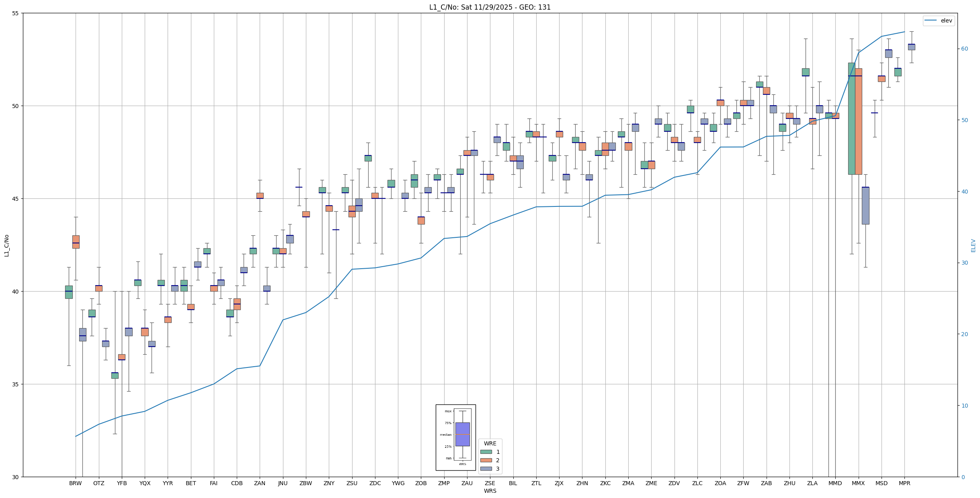Click the ZAN station label on x-axis
The height and width of the screenshot is (498, 980).
(260, 483)
